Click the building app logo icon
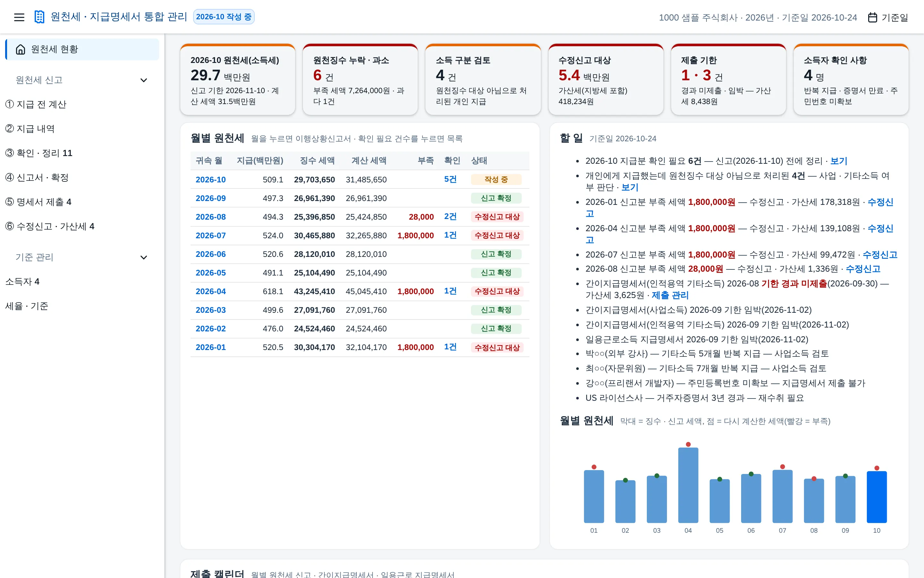 coord(39,17)
